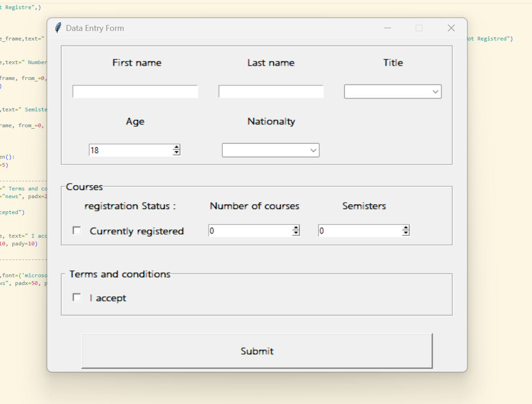532x404 pixels.
Task: Increment the Number of courses spinner
Action: coord(296,228)
